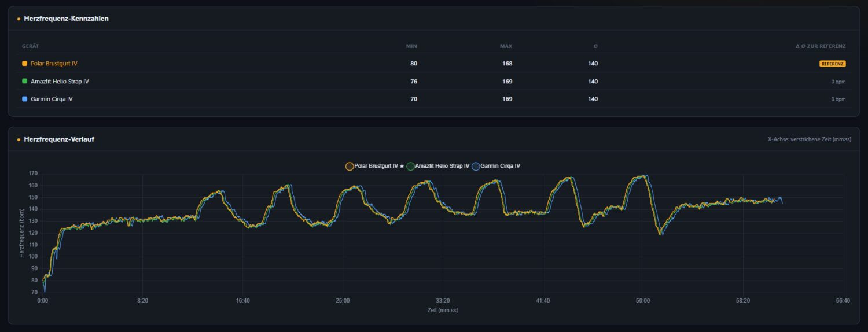Toggle Amazfit Helio Strap IV legend entry
868x332 pixels.
438,166
